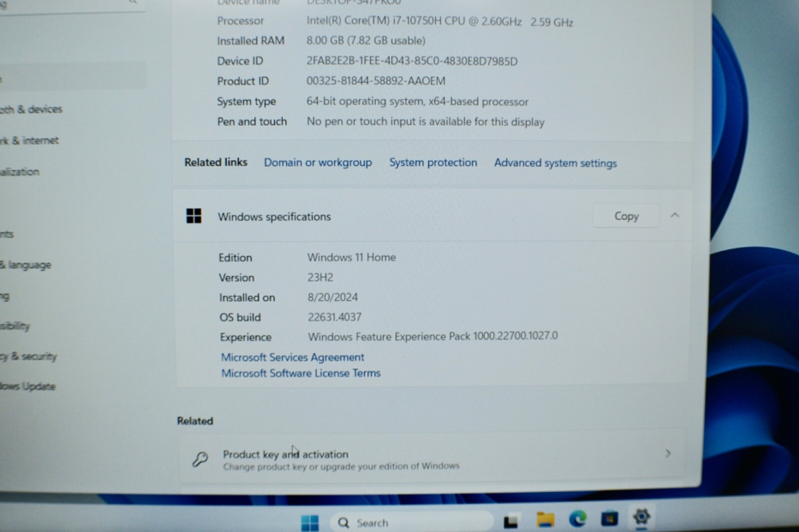
Task: Select Windows Update in sidebar
Action: click(x=27, y=386)
